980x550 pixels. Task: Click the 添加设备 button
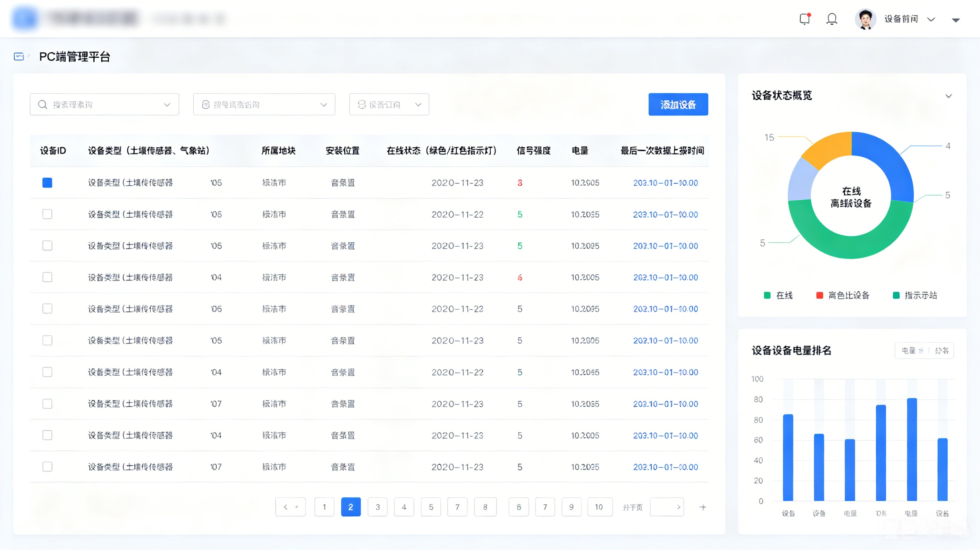pos(678,104)
